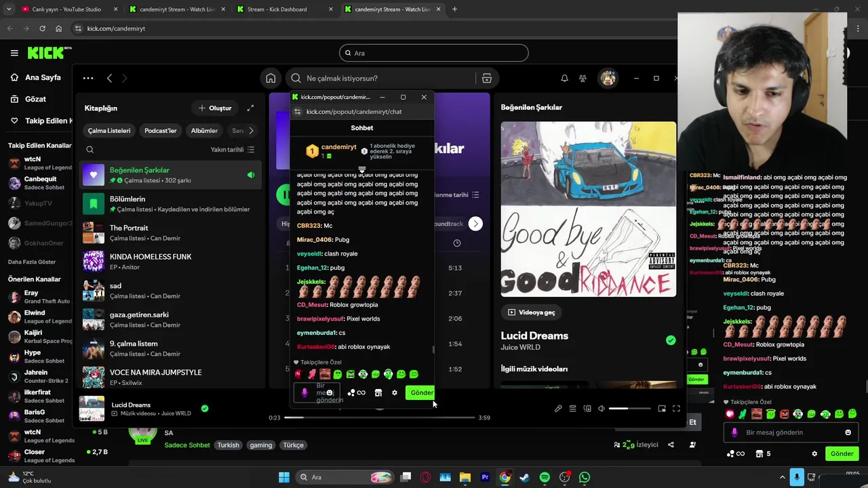Open Ana Sayfa in Kick sidebar
Screen dimensions: 868x488
pyautogui.click(x=35, y=77)
